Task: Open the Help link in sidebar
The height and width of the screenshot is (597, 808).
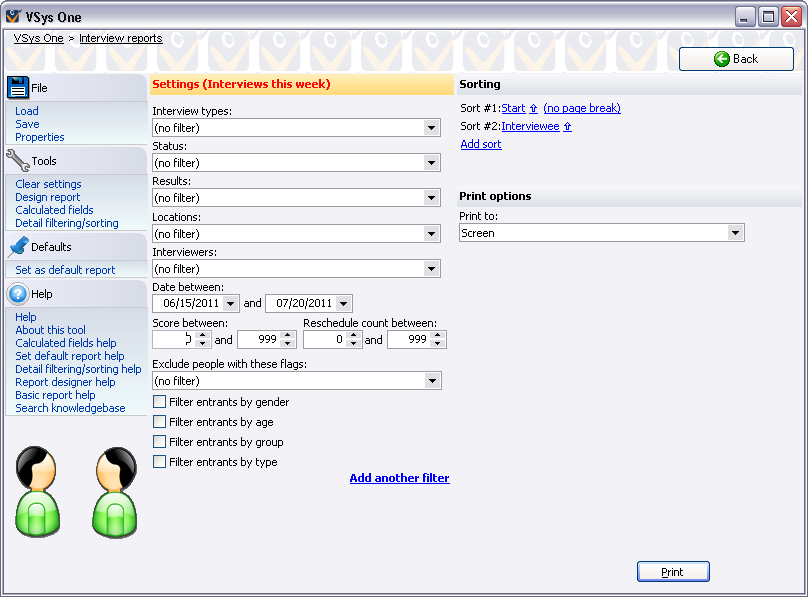Action: pos(26,317)
